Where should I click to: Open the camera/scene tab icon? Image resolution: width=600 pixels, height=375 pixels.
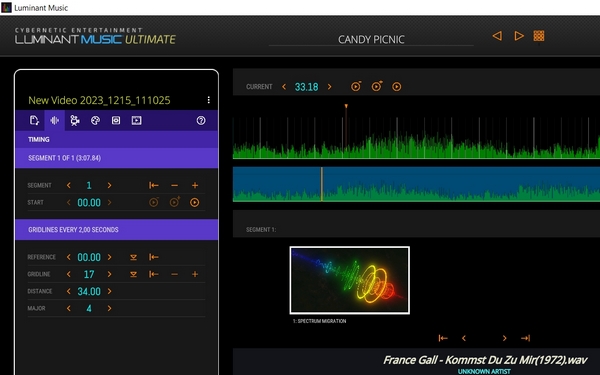point(75,121)
